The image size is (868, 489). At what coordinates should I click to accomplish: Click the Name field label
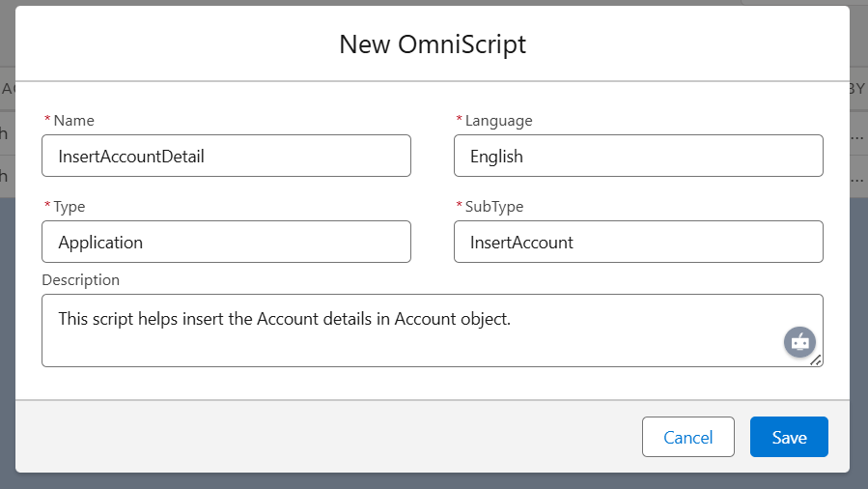(73, 121)
